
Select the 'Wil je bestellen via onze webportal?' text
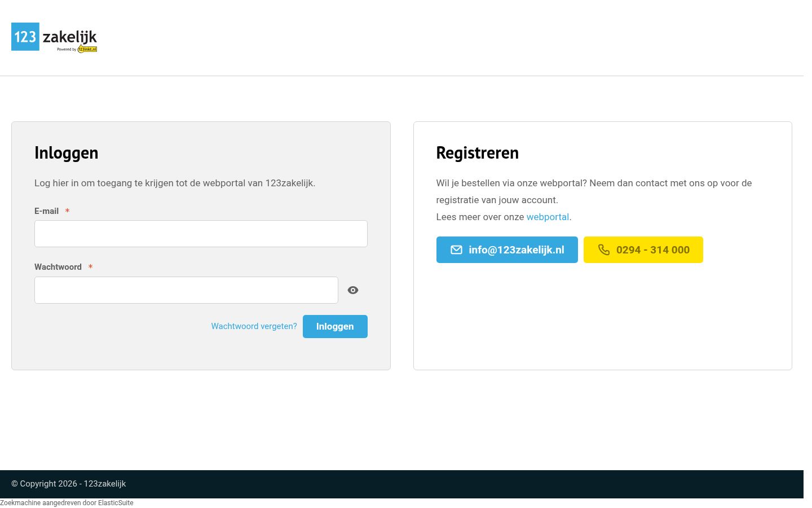[x=511, y=183]
